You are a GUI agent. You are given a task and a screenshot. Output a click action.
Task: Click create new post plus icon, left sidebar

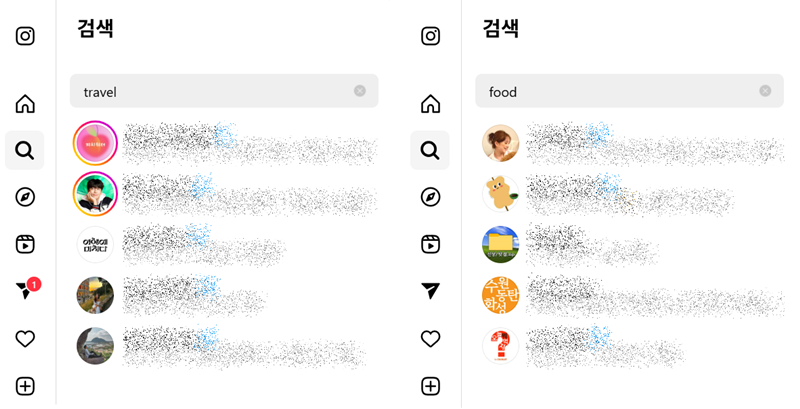pos(25,386)
